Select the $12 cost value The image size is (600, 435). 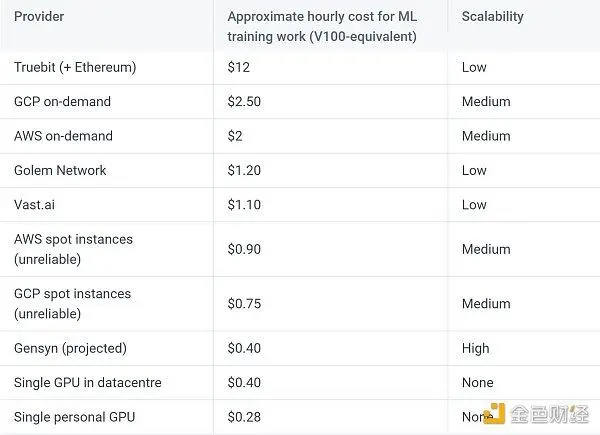[239, 67]
